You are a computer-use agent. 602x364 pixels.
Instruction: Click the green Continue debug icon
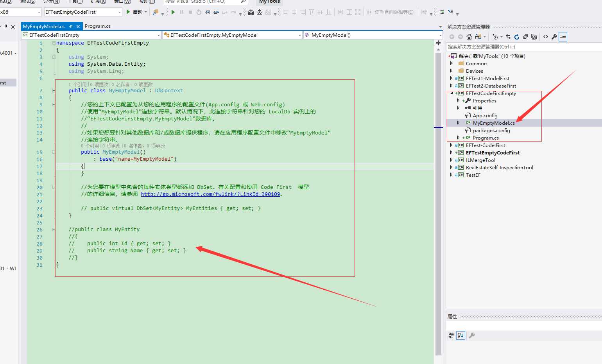(x=173, y=12)
